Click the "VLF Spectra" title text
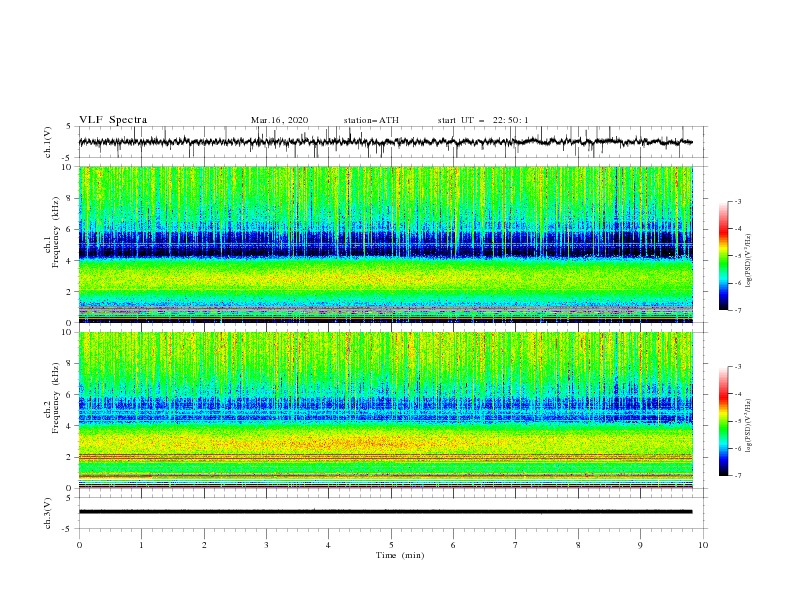 pyautogui.click(x=113, y=120)
